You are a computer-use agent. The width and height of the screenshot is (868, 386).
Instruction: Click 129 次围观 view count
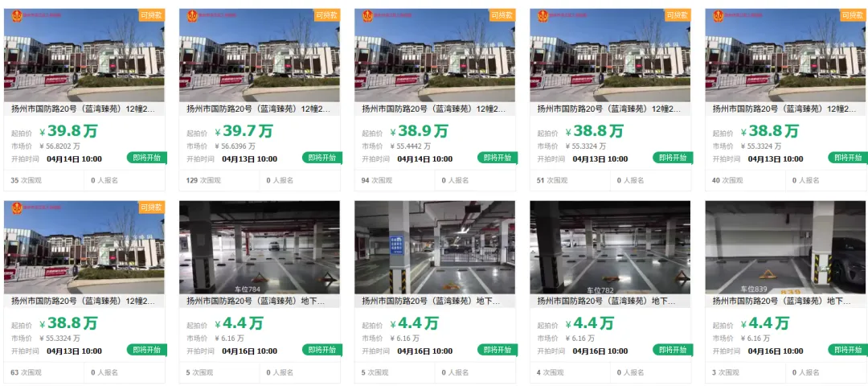pyautogui.click(x=199, y=181)
